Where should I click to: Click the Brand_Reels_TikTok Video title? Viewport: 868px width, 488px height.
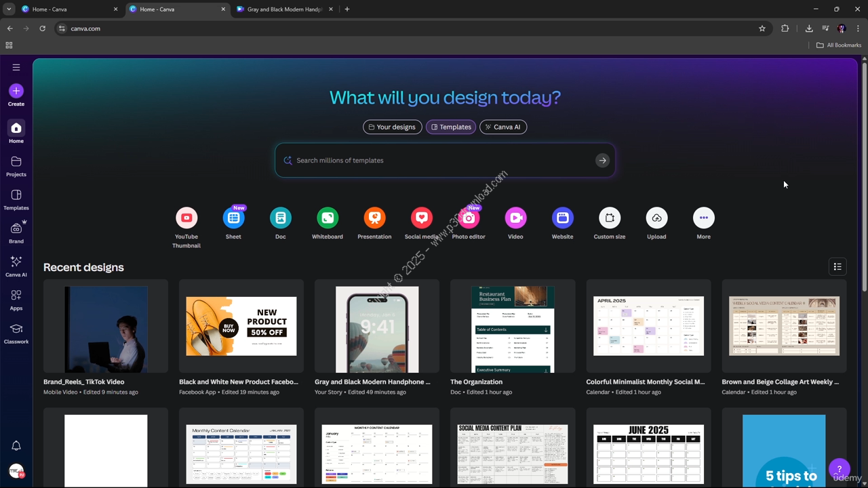(x=84, y=382)
